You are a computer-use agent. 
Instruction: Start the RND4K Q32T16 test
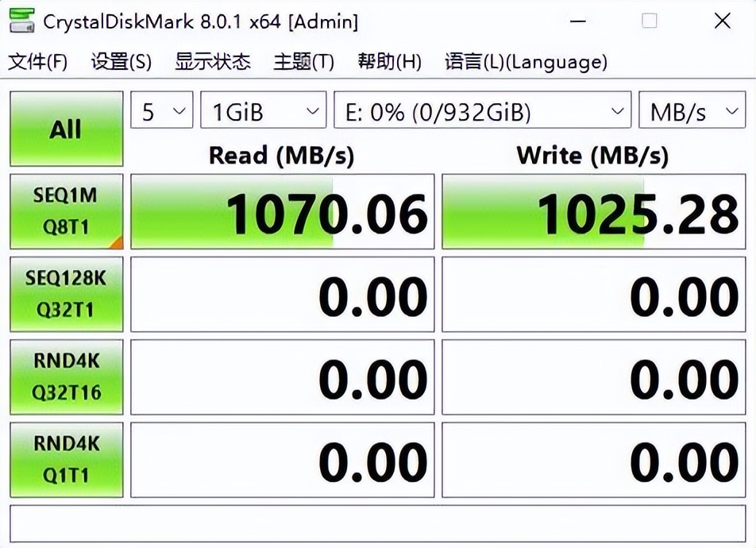[x=66, y=377]
